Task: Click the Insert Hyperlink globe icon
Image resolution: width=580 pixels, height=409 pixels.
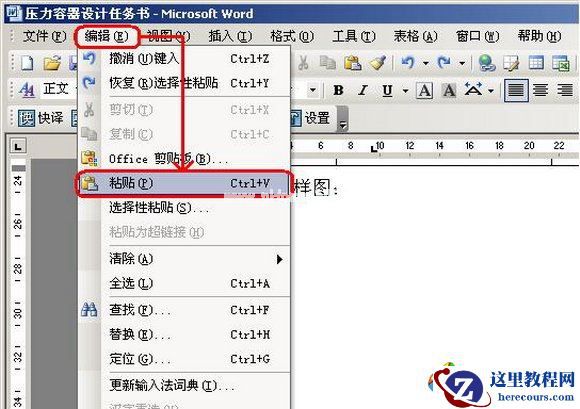Action: (x=486, y=62)
